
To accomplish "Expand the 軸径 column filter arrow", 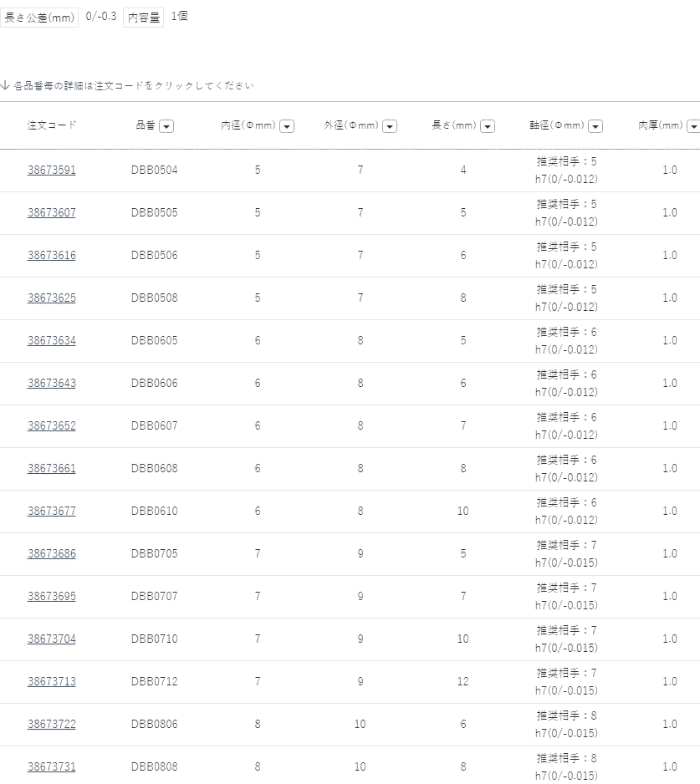I will tap(595, 126).
